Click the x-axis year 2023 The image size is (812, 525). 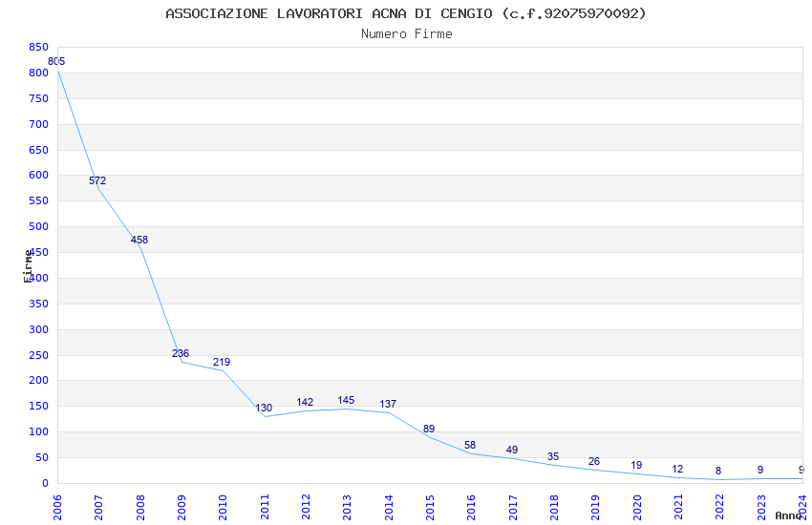point(761,508)
